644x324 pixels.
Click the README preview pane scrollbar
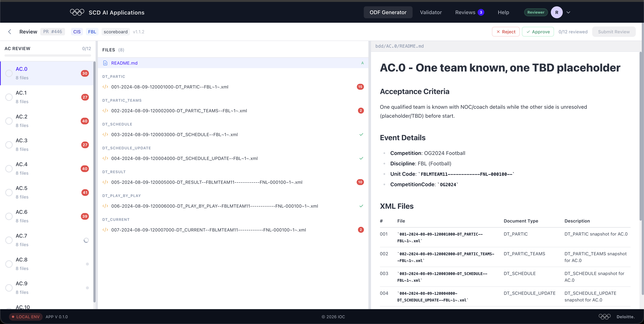641,136
